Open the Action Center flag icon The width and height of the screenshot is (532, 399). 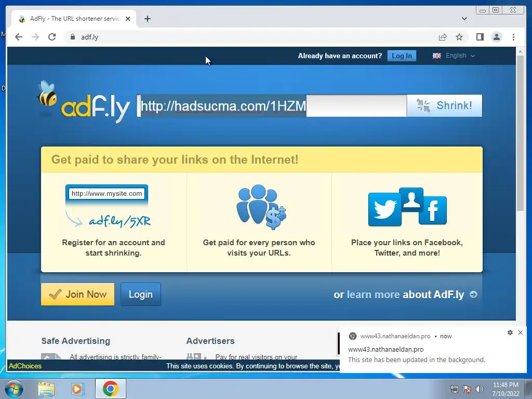tap(467, 389)
